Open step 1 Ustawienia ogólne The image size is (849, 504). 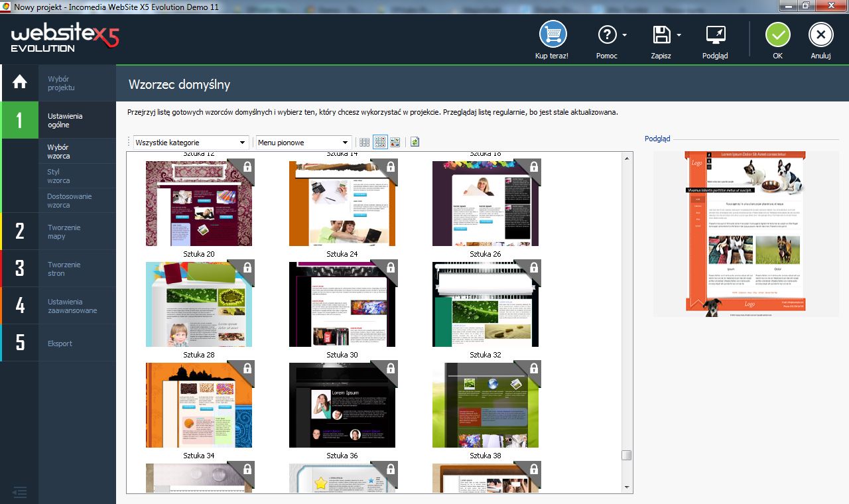coord(58,120)
